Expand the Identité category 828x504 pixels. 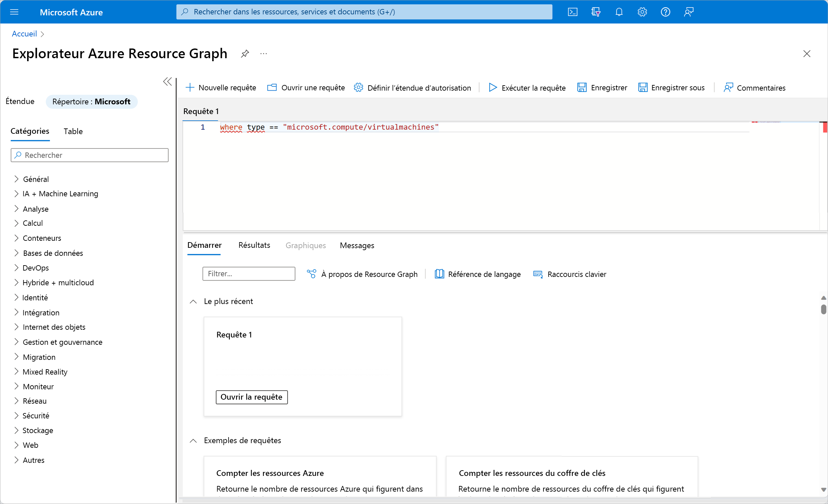click(16, 298)
